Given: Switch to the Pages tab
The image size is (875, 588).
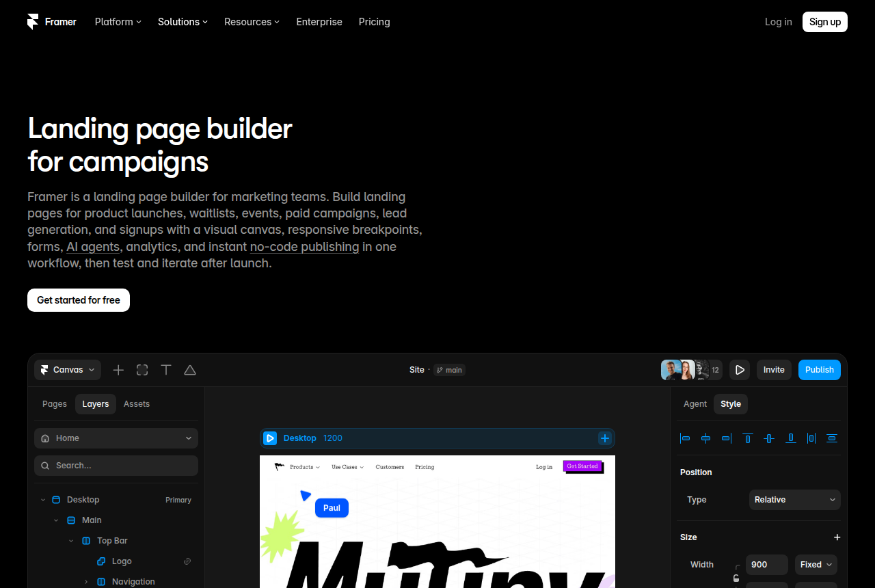Looking at the screenshot, I should point(55,404).
